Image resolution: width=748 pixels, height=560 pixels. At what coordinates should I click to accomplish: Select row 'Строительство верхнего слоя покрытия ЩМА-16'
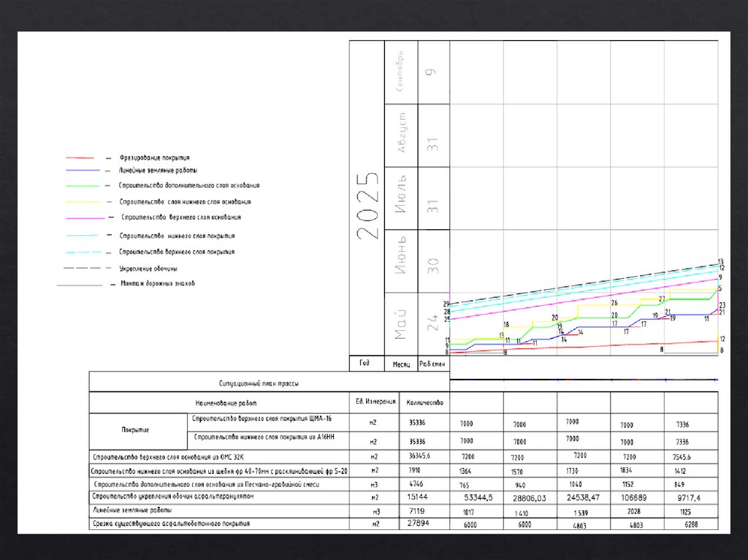pyautogui.click(x=262, y=419)
